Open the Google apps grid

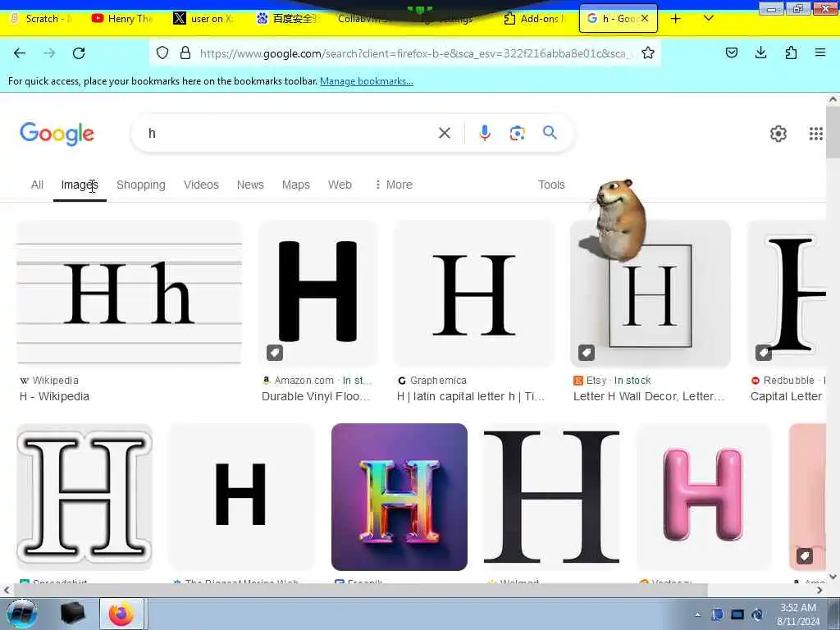pos(815,134)
